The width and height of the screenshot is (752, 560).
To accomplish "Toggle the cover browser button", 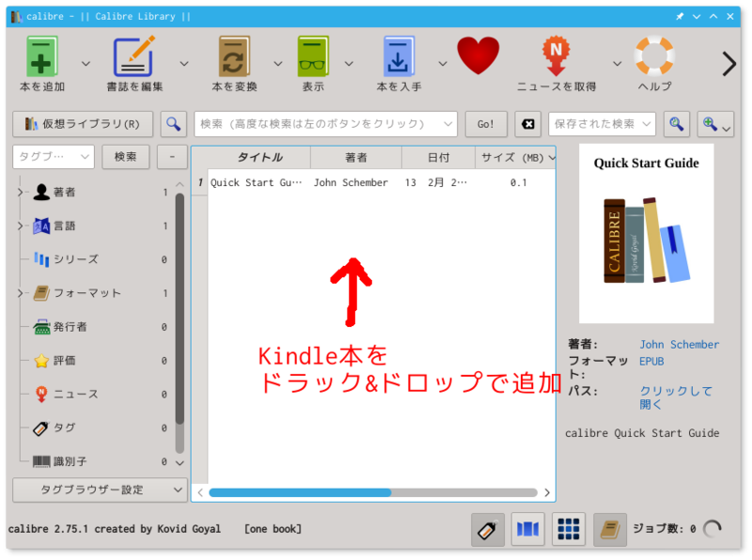I will click(x=527, y=530).
